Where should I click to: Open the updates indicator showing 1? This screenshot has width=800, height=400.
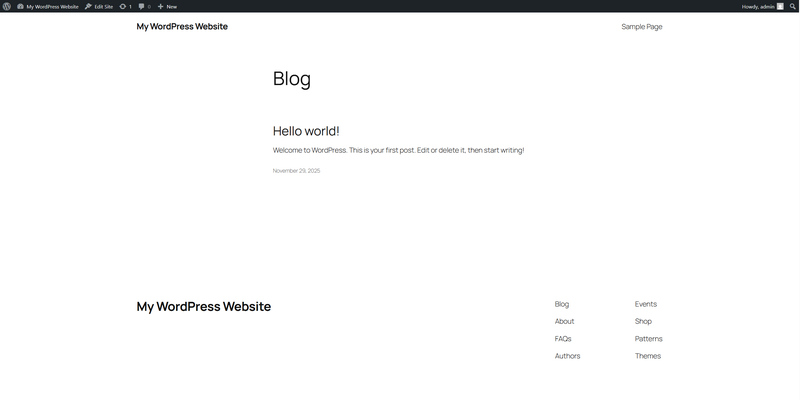tap(126, 7)
